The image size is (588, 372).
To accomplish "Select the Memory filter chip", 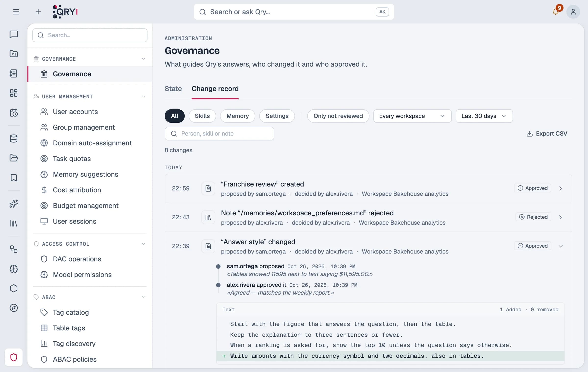I will click(x=237, y=116).
